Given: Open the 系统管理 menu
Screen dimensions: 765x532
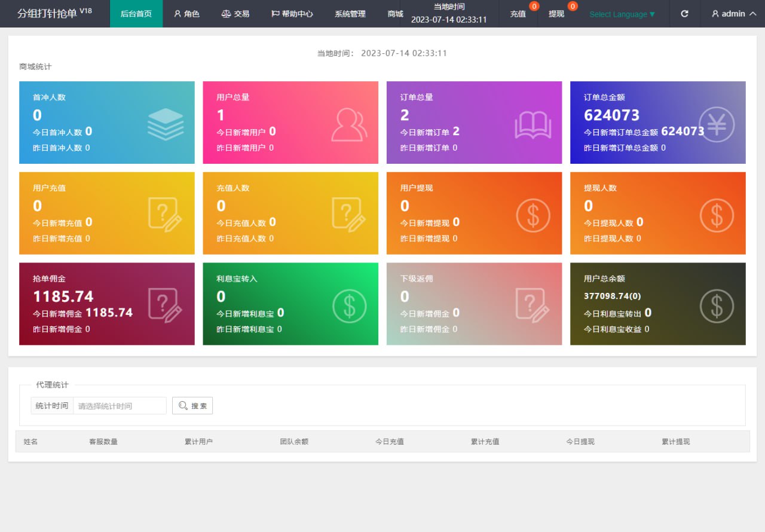Looking at the screenshot, I should 350,14.
